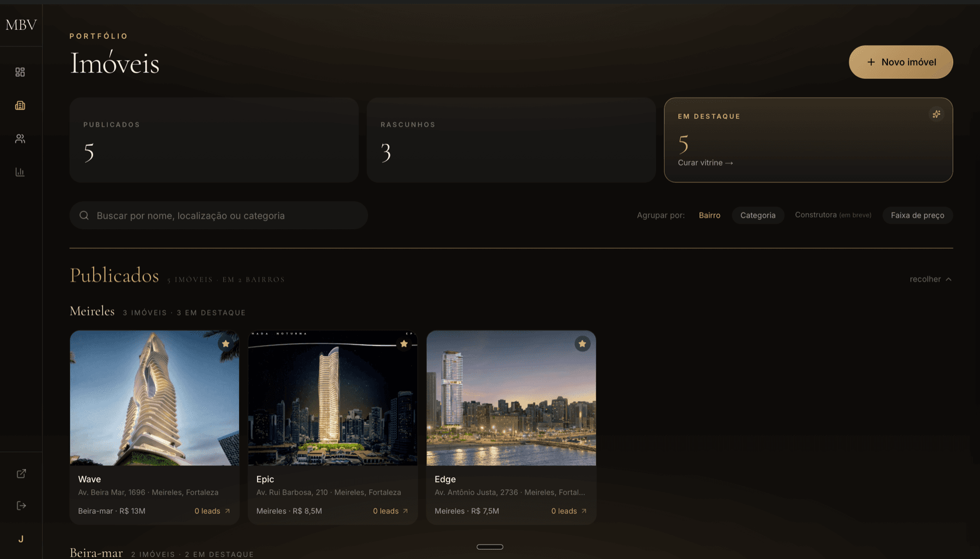Click the MBV logo

pos(21,24)
